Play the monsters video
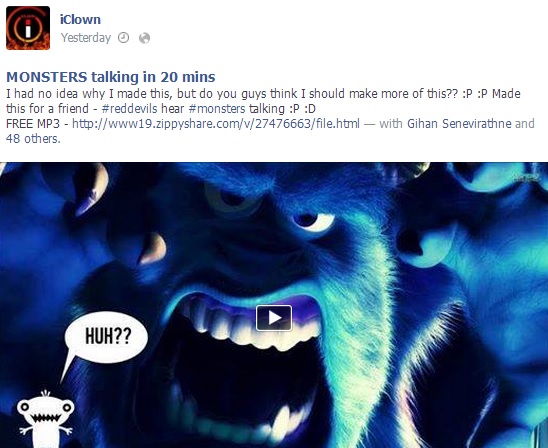 [274, 318]
